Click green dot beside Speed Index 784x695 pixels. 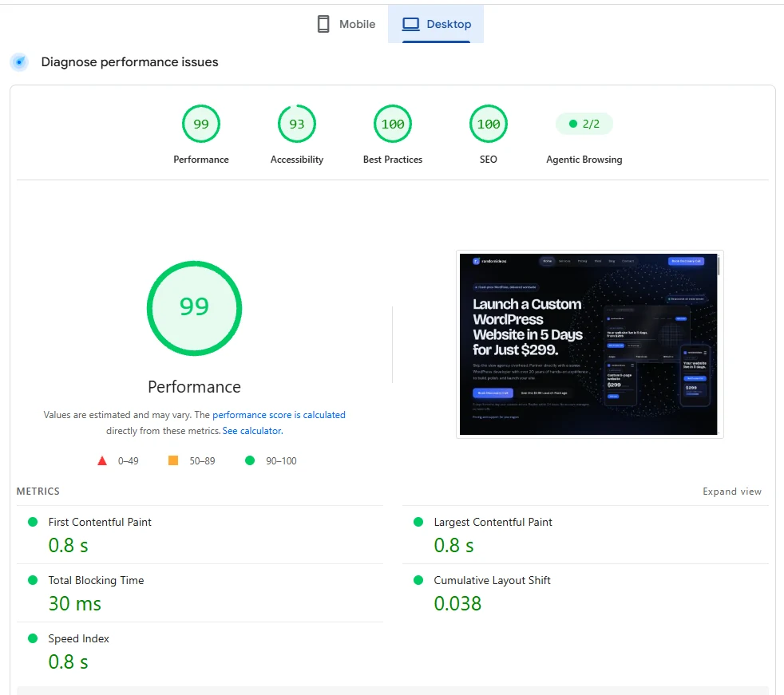click(33, 638)
